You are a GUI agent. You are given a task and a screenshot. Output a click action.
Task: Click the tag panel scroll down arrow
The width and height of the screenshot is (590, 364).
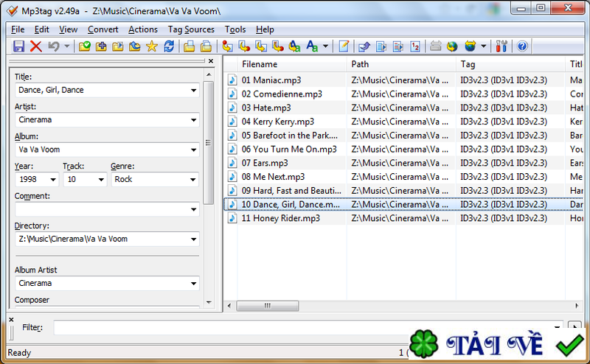pos(209,302)
